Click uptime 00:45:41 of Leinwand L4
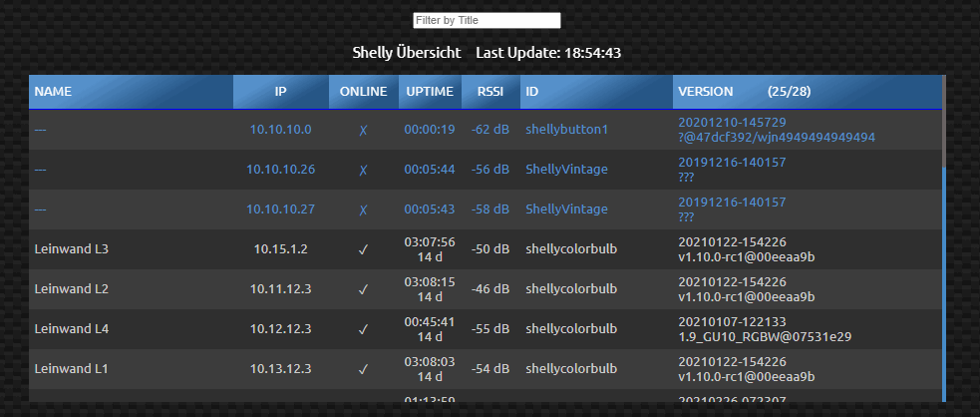Viewport: 980px width, 417px height. [x=430, y=322]
